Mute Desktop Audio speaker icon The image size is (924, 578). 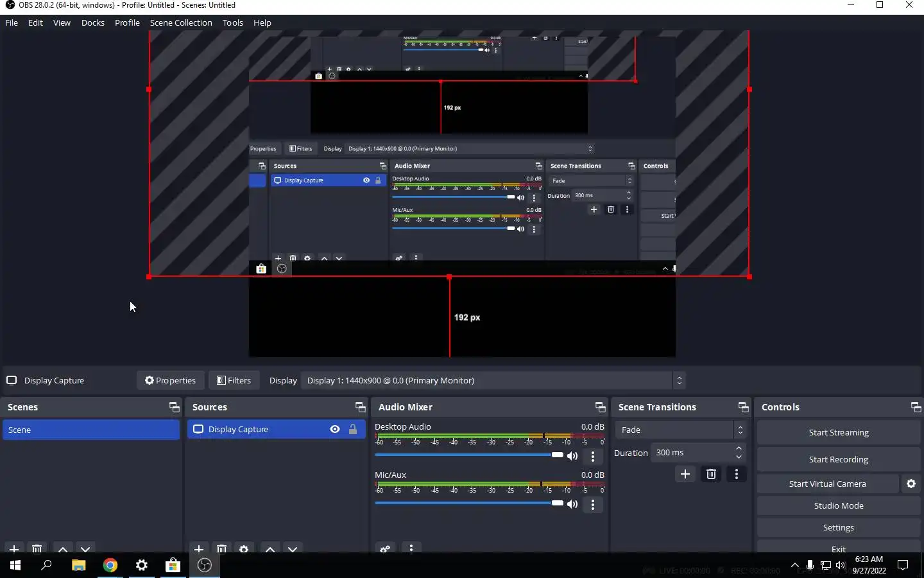click(572, 456)
